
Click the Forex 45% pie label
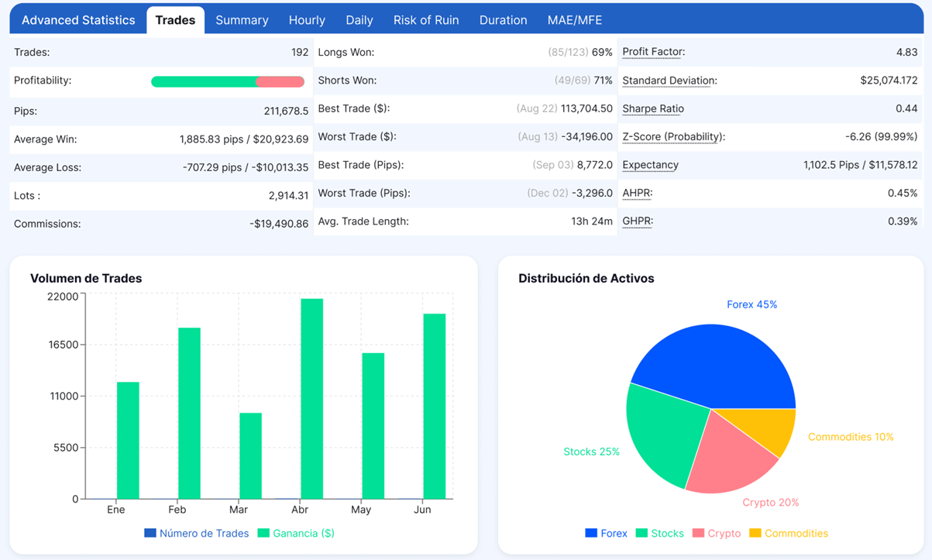coord(751,304)
